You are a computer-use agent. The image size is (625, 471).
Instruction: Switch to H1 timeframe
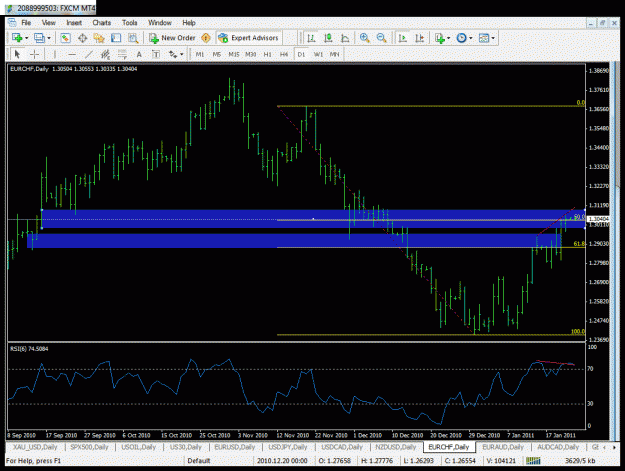(267, 54)
